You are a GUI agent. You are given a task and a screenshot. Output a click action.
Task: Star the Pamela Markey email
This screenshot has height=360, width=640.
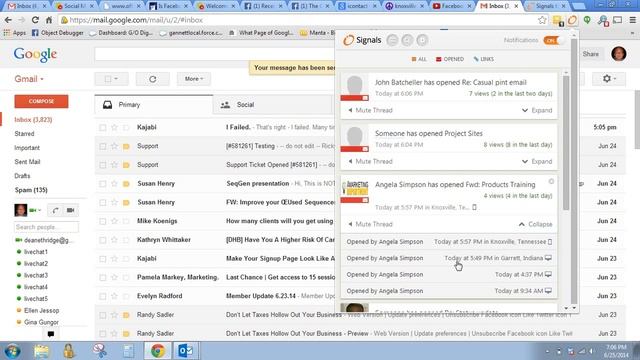click(114, 278)
